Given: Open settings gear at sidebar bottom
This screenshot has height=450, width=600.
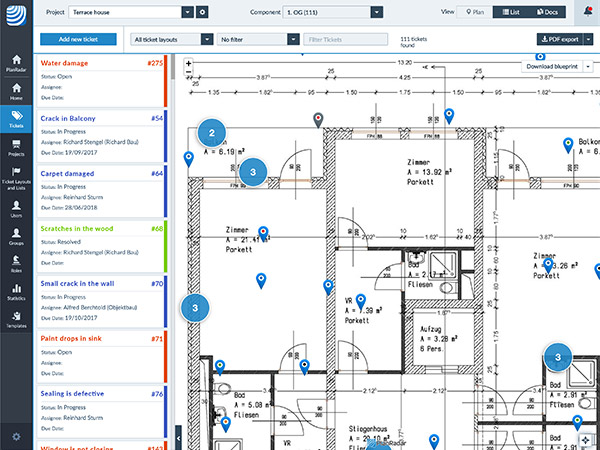Looking at the screenshot, I should (x=16, y=436).
